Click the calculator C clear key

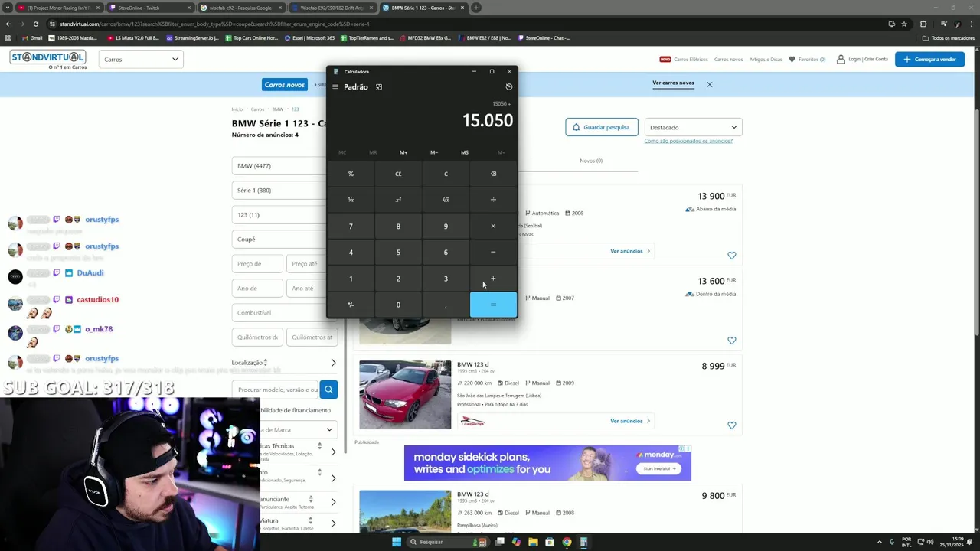tap(446, 174)
